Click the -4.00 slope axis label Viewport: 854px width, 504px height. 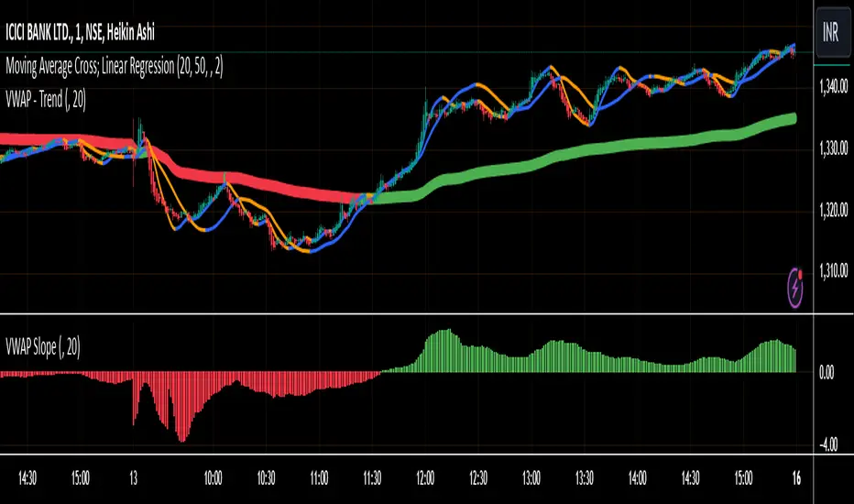point(827,444)
